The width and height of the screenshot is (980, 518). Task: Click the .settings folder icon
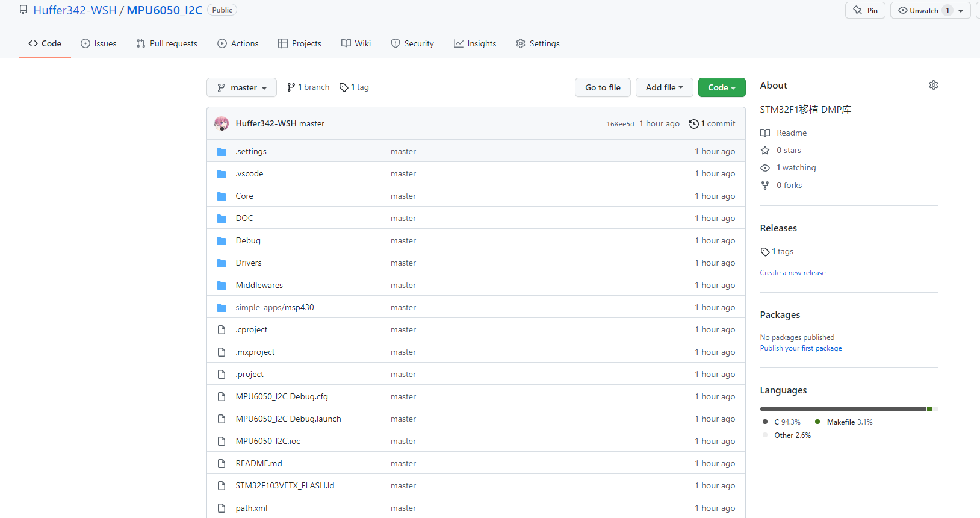222,152
